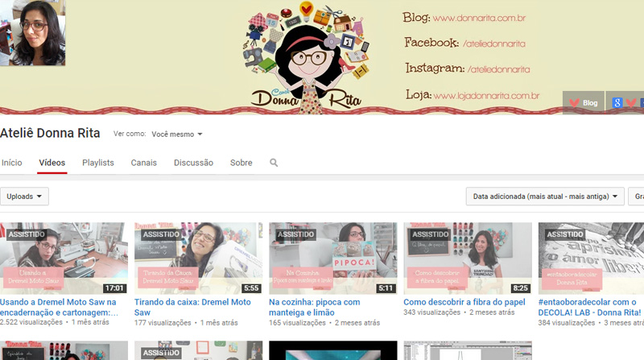Open Usando a Dremel Moto Saw title link

(59, 308)
